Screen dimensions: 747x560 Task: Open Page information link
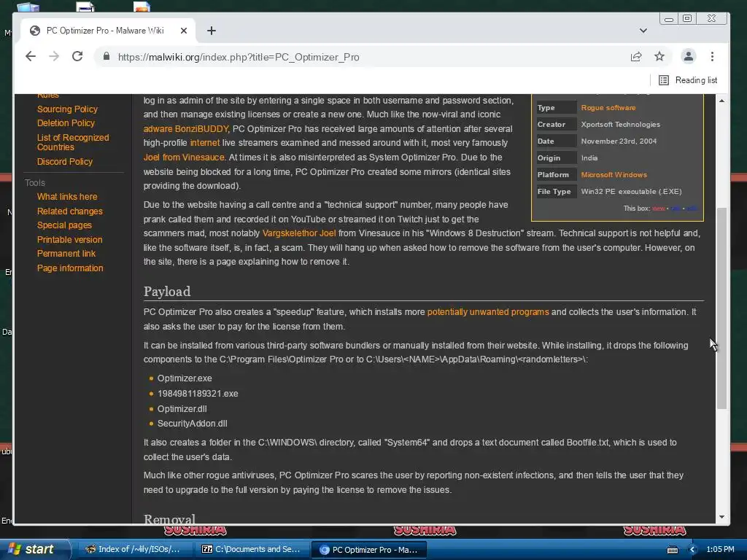coord(70,268)
